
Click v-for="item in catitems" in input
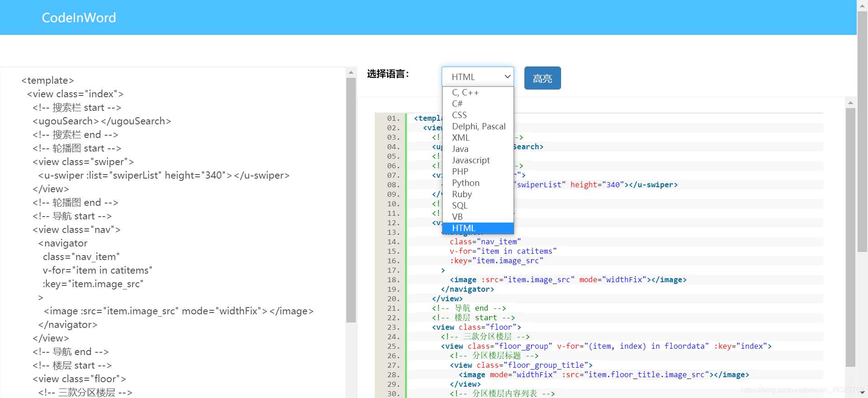click(x=98, y=270)
